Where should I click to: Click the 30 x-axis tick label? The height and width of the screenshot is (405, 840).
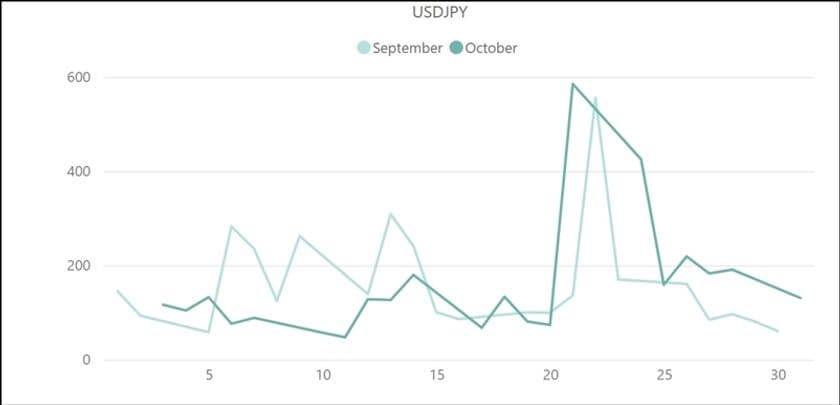[778, 377]
